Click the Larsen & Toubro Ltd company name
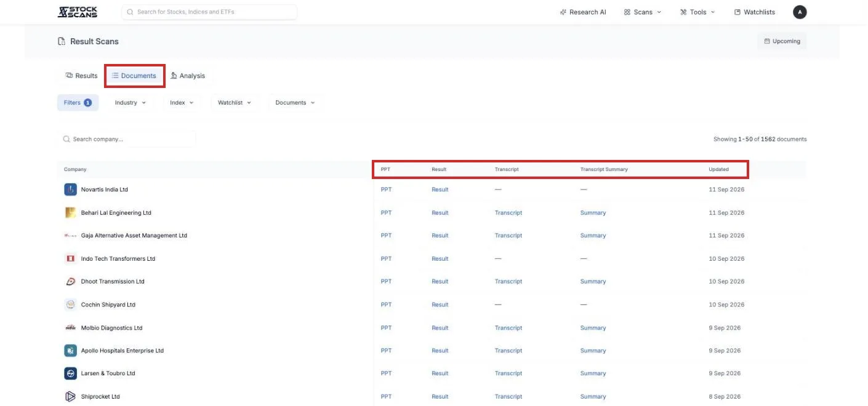Image resolution: width=868 pixels, height=406 pixels. [108, 373]
